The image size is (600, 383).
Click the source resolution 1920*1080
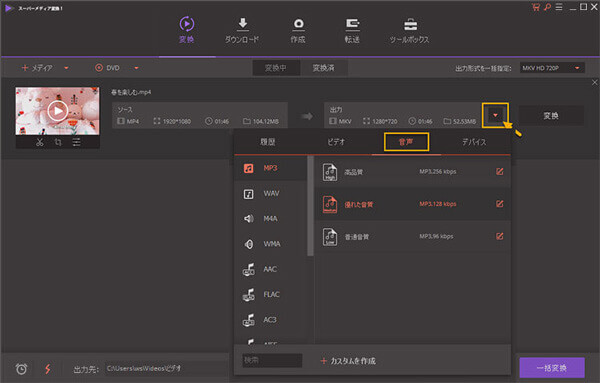coord(172,121)
